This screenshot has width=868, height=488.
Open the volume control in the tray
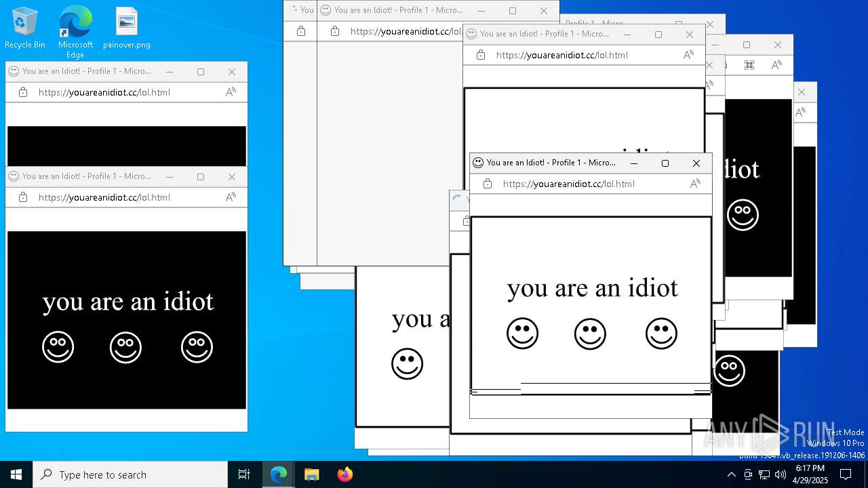[781, 474]
